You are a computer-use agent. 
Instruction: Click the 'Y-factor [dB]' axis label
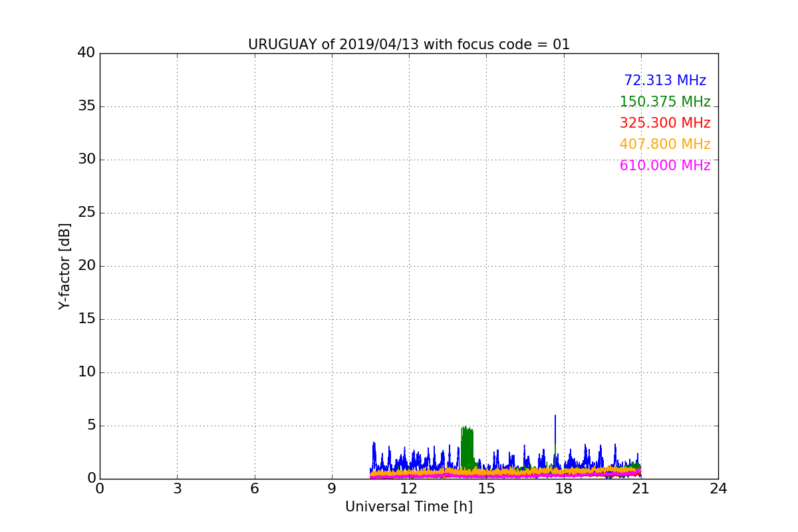[65, 266]
